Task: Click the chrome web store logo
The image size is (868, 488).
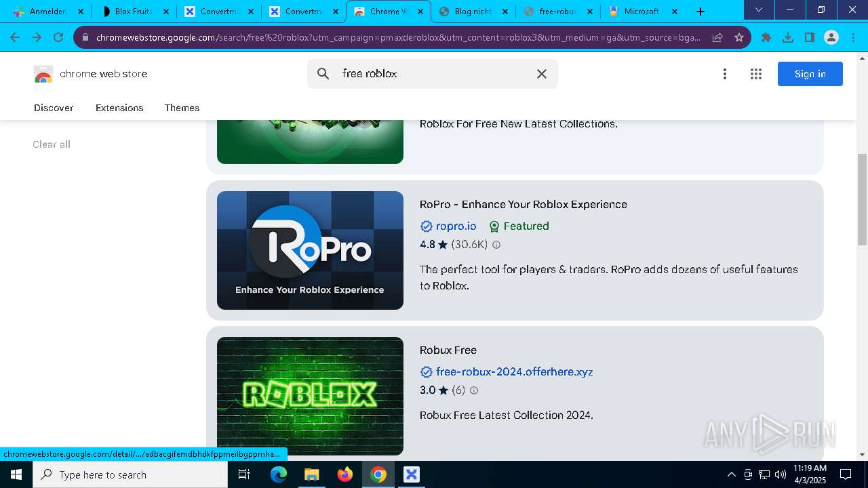Action: tap(91, 74)
